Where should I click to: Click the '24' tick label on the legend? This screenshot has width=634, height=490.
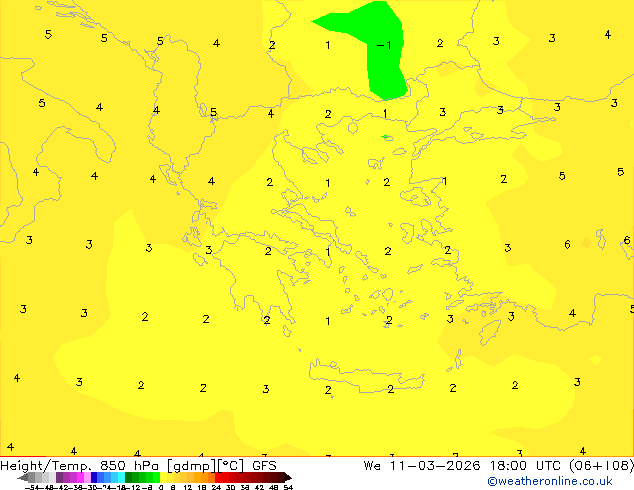pyautogui.click(x=216, y=487)
